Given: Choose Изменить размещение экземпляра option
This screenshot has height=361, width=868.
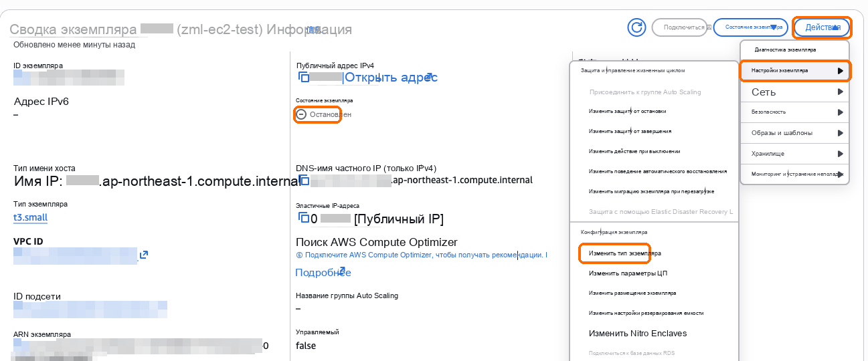Looking at the screenshot, I should [632, 293].
